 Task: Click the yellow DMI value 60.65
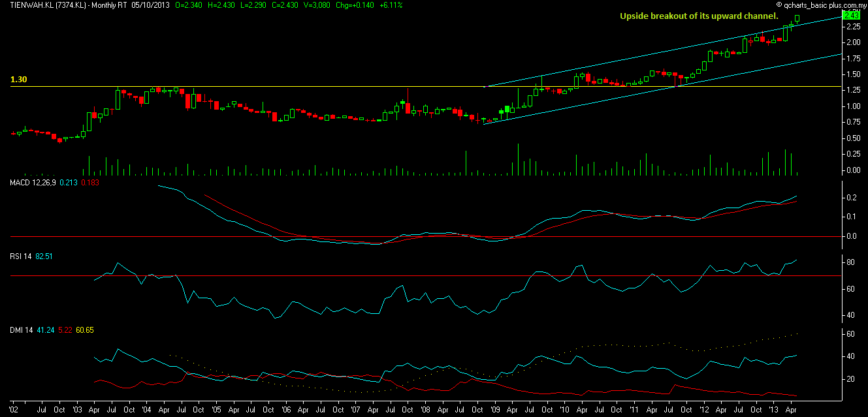click(85, 330)
